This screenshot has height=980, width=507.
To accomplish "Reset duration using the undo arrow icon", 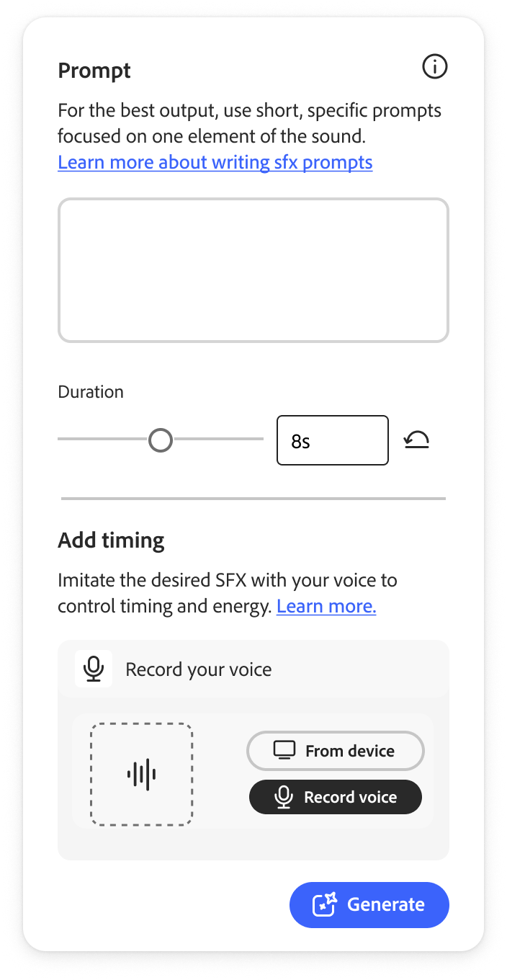I will point(417,440).
